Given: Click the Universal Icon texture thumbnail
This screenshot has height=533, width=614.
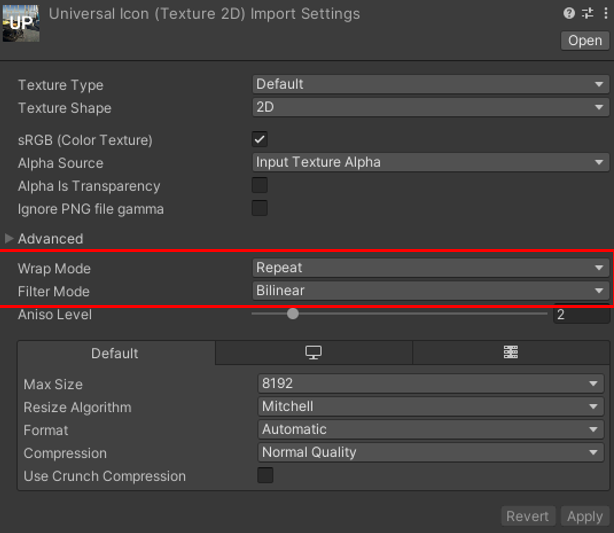Looking at the screenshot, I should coord(20,22).
